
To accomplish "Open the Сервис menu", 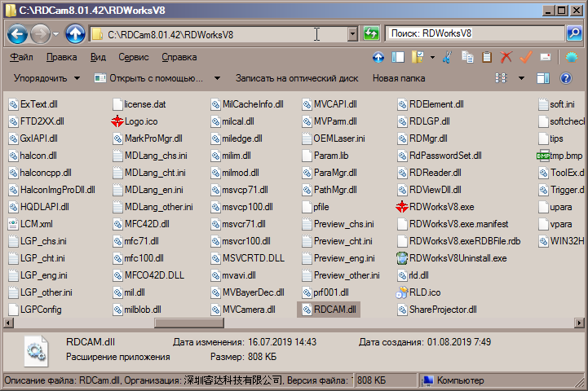I will pyautogui.click(x=133, y=58).
